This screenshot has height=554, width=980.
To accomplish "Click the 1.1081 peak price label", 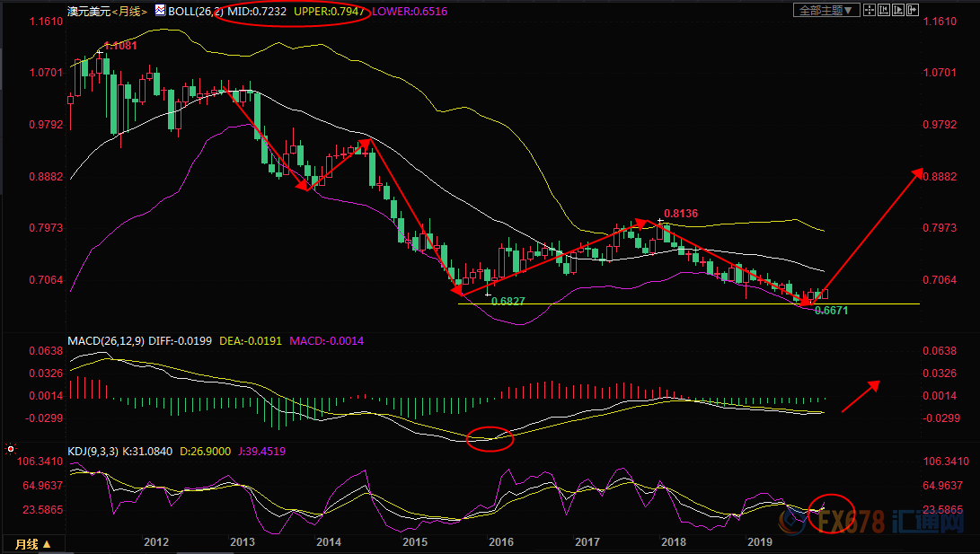I will point(120,45).
